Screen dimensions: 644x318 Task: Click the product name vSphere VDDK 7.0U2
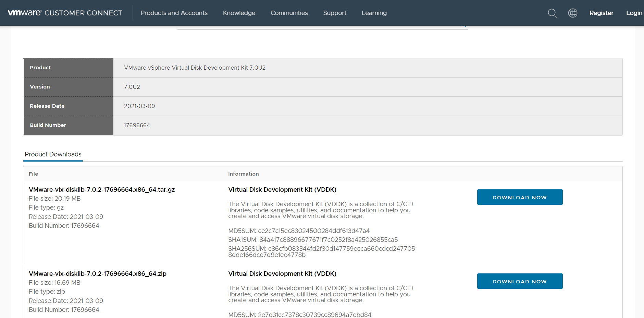coord(195,68)
